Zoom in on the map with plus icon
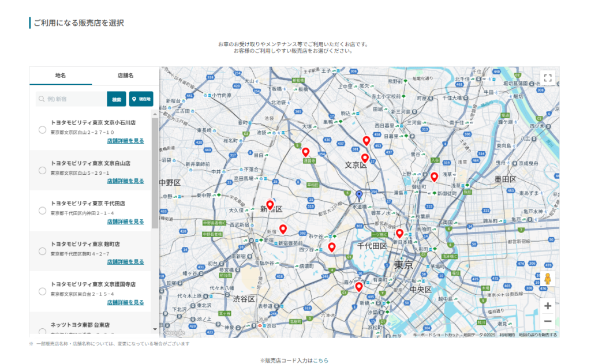 [x=548, y=306]
